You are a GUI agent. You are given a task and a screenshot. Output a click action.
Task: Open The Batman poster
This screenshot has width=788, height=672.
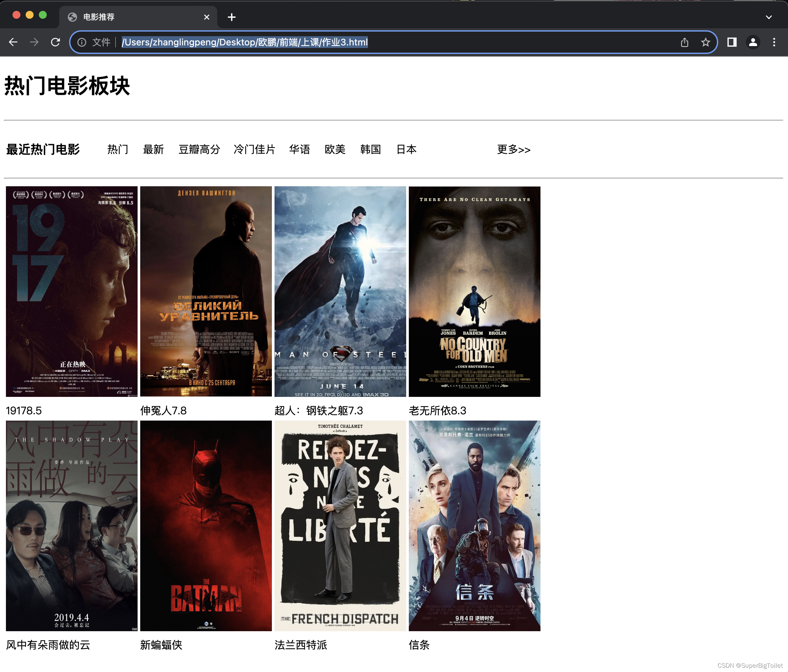coord(206,526)
